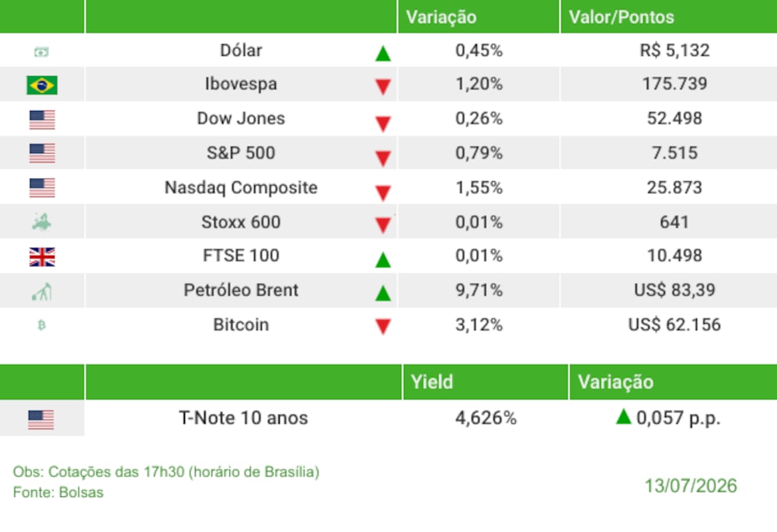Click the US flag next to T-Note 10 anos
This screenshot has width=777, height=532.
41,419
